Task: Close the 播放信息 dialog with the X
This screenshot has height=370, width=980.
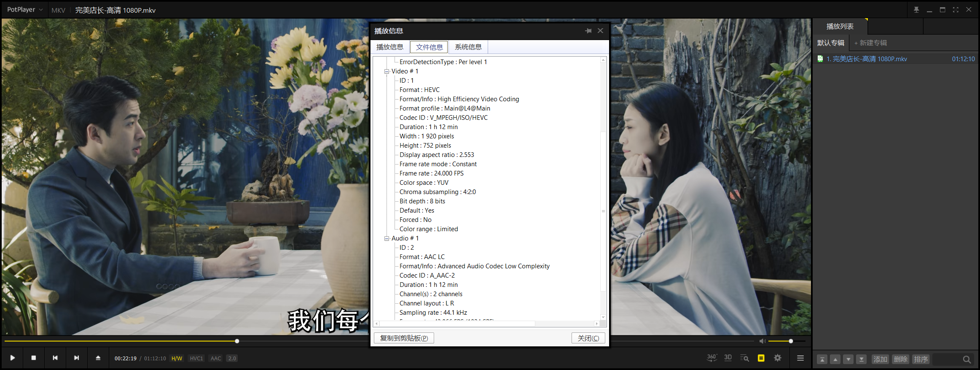Action: pyautogui.click(x=600, y=31)
